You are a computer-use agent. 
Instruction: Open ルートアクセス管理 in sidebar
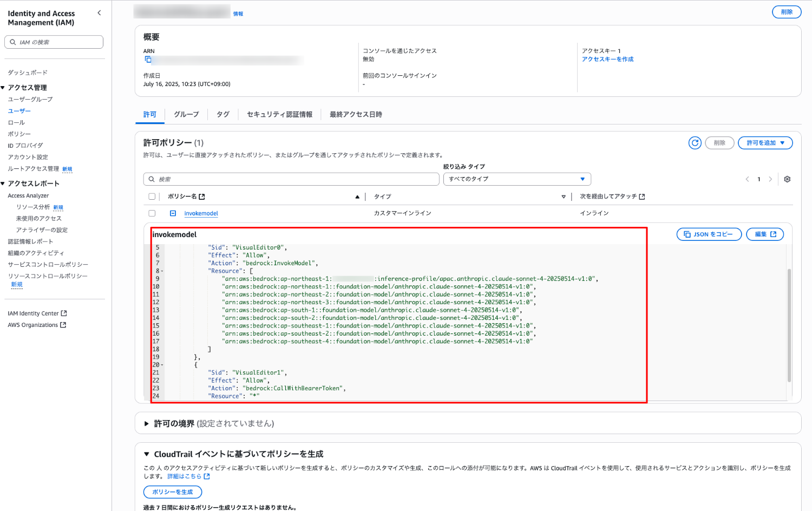pyautogui.click(x=34, y=169)
